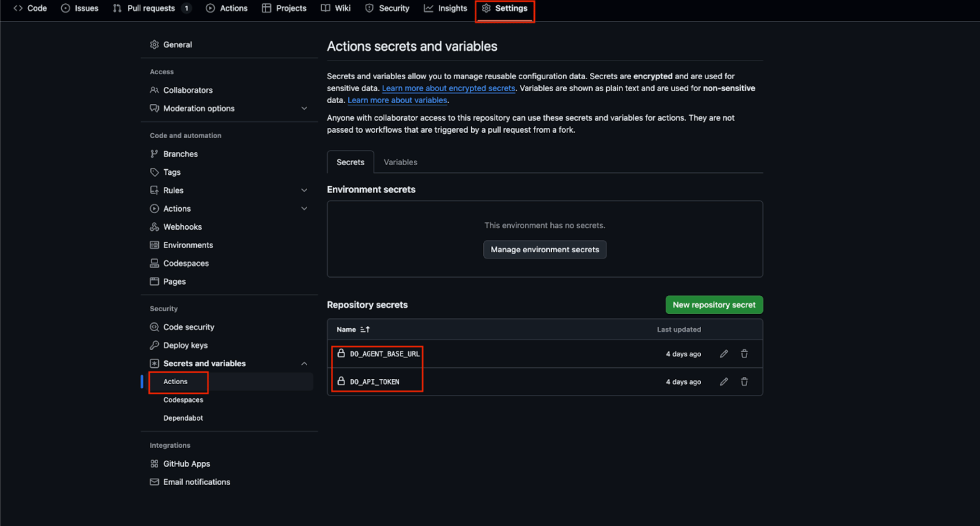
Task: Open the Collaborators settings page
Action: tap(188, 90)
